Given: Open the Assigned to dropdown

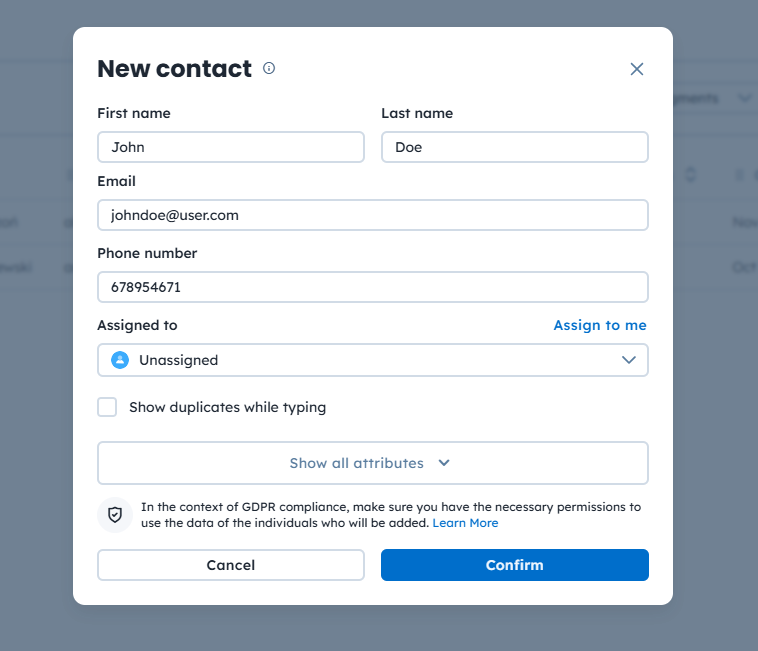Looking at the screenshot, I should (x=372, y=360).
